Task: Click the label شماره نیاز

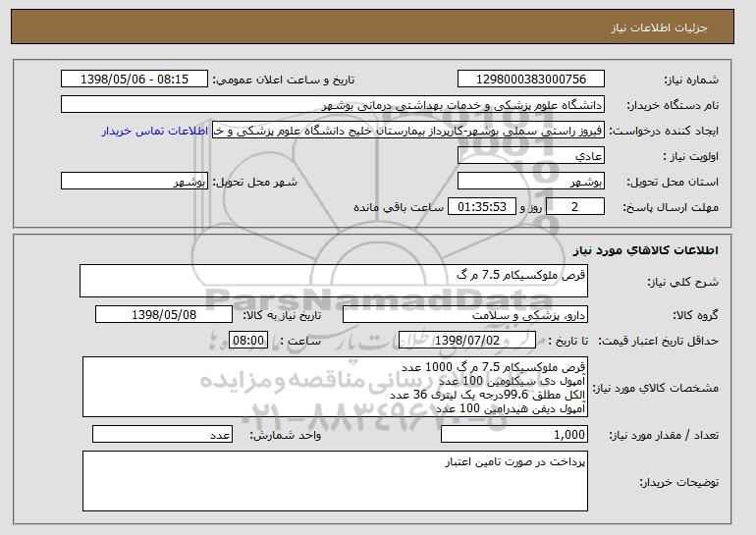Action: [x=691, y=80]
